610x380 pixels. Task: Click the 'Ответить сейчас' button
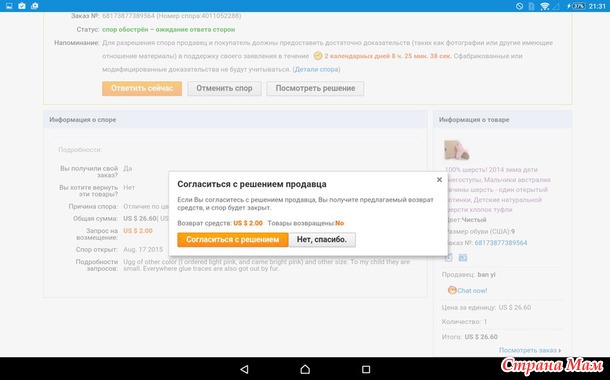[142, 88]
